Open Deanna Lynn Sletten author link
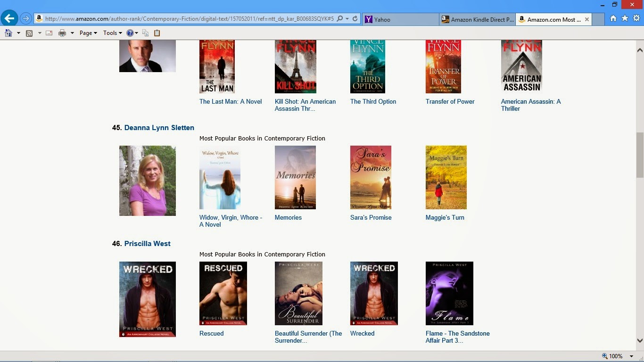Viewport: 644px width, 362px height. pyautogui.click(x=159, y=128)
